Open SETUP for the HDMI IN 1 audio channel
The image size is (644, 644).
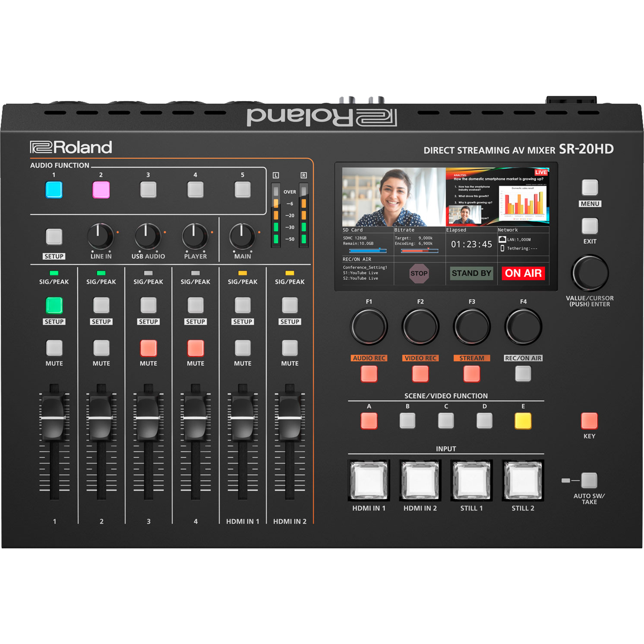click(x=243, y=305)
